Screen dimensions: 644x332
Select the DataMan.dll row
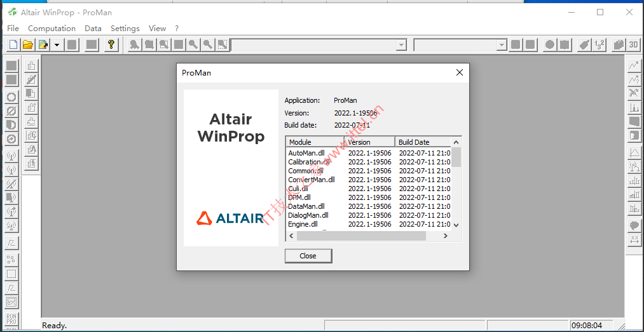click(369, 206)
